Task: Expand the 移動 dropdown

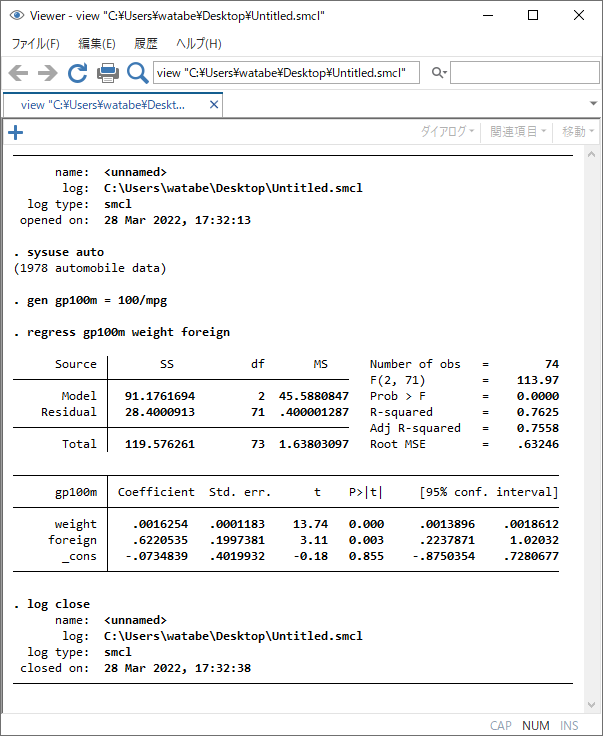Action: 578,131
